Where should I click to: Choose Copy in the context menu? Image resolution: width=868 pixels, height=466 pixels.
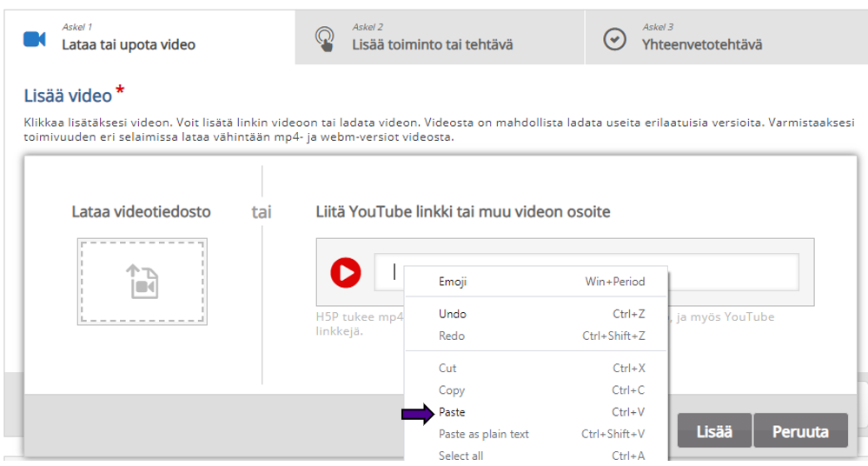point(451,390)
